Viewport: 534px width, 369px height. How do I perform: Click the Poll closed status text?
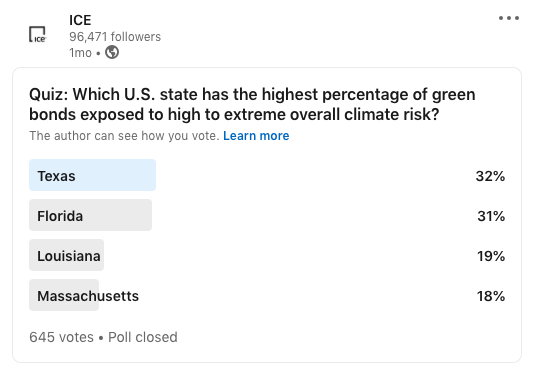click(143, 337)
